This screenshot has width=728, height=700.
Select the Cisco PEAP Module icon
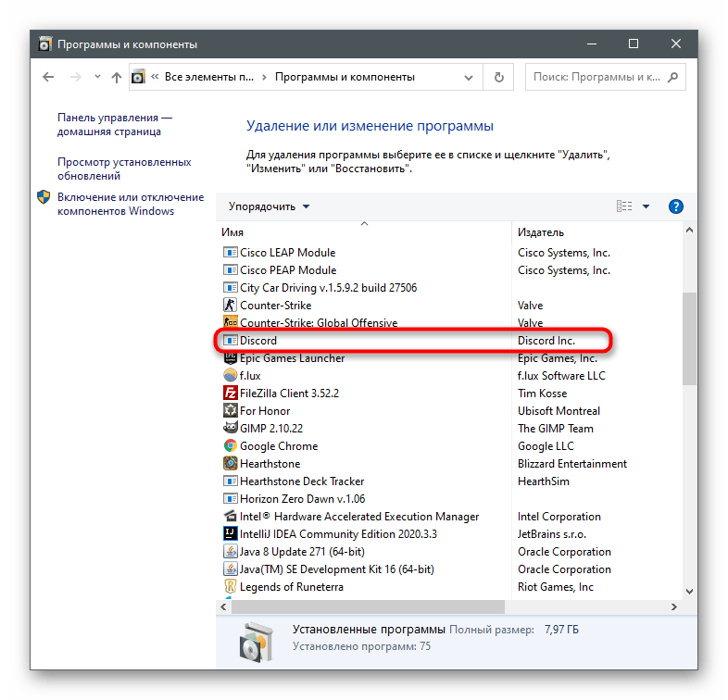pos(231,269)
